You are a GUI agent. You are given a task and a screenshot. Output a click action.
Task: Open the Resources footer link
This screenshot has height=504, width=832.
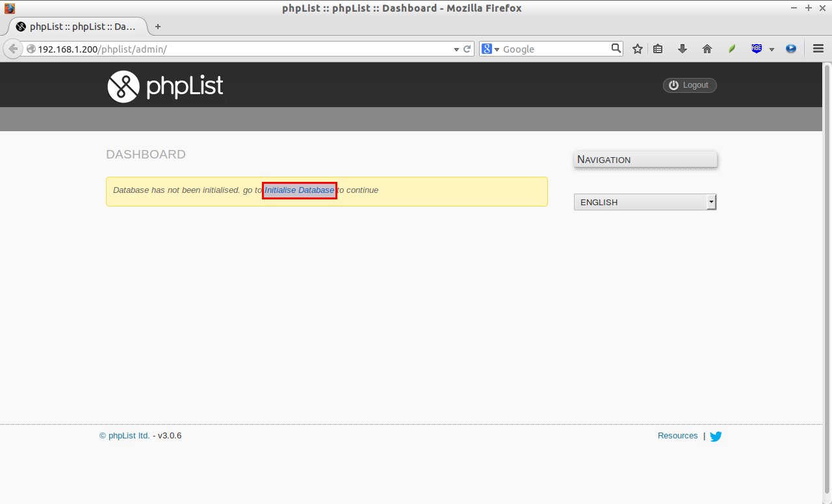677,436
